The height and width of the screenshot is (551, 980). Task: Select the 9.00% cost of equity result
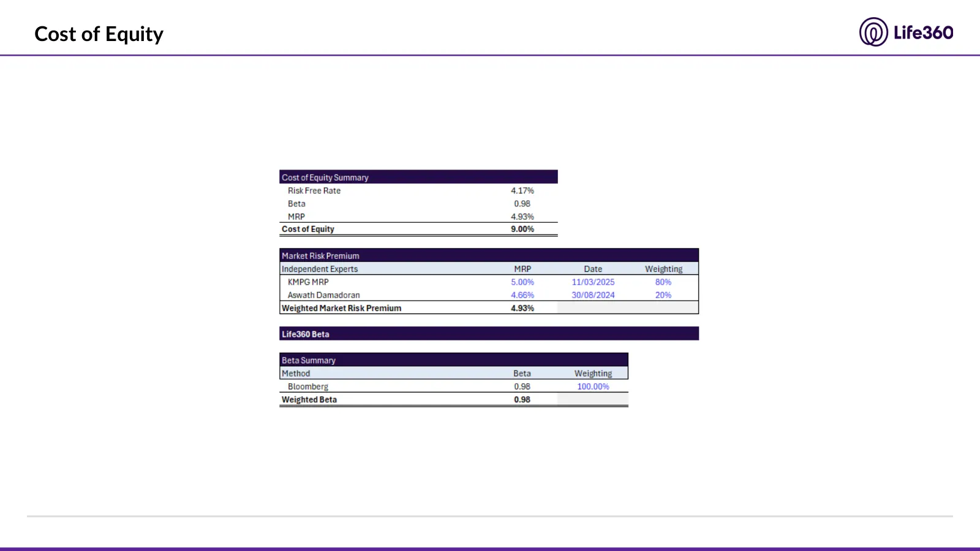coord(522,229)
